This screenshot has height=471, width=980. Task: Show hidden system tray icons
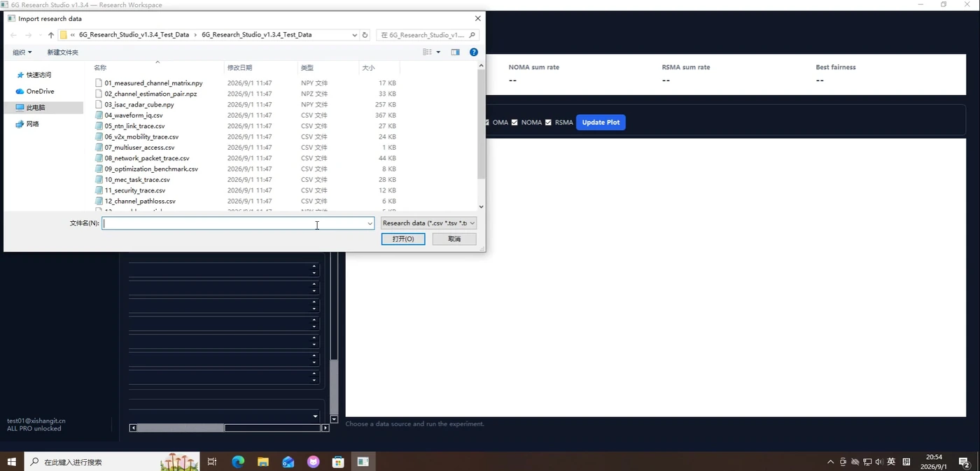point(831,462)
